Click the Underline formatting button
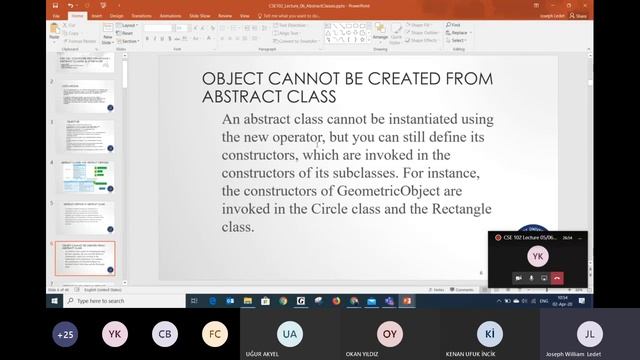 162,38
